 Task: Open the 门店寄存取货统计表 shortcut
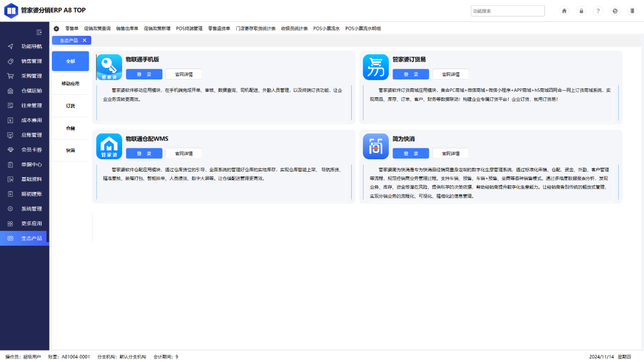pyautogui.click(x=256, y=29)
